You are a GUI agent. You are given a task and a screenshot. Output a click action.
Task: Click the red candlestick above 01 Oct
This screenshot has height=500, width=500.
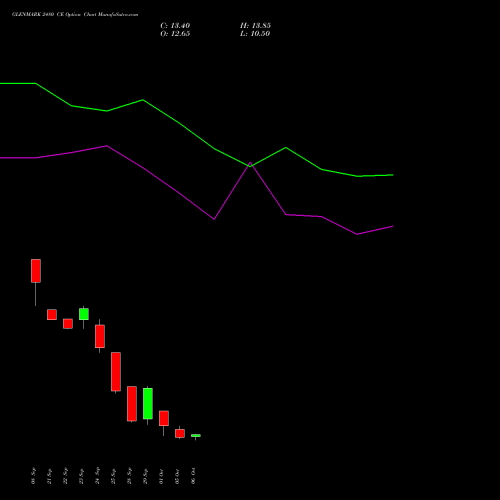click(x=164, y=418)
